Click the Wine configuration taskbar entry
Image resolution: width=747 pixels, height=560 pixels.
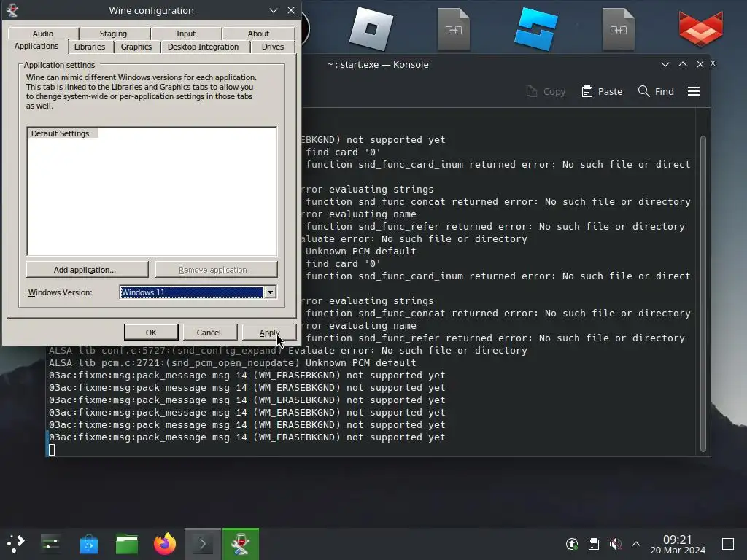(241, 544)
